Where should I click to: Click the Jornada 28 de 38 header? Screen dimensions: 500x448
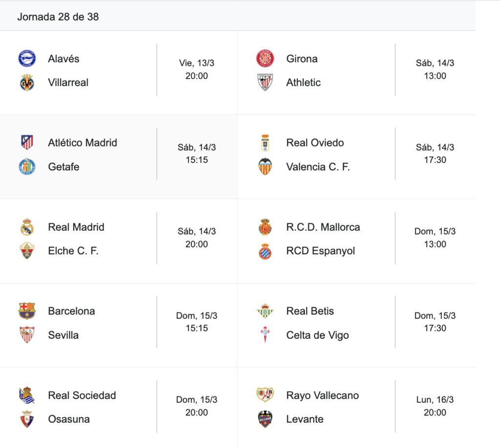[58, 17]
